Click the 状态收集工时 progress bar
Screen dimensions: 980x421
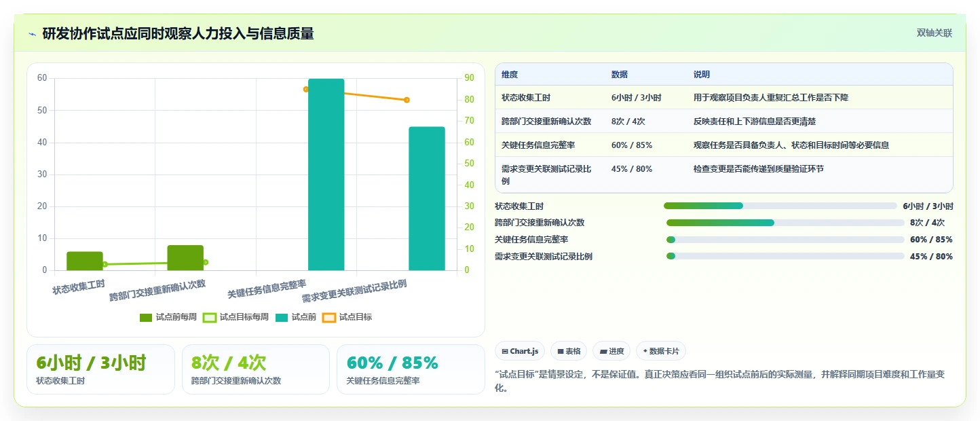780,206
